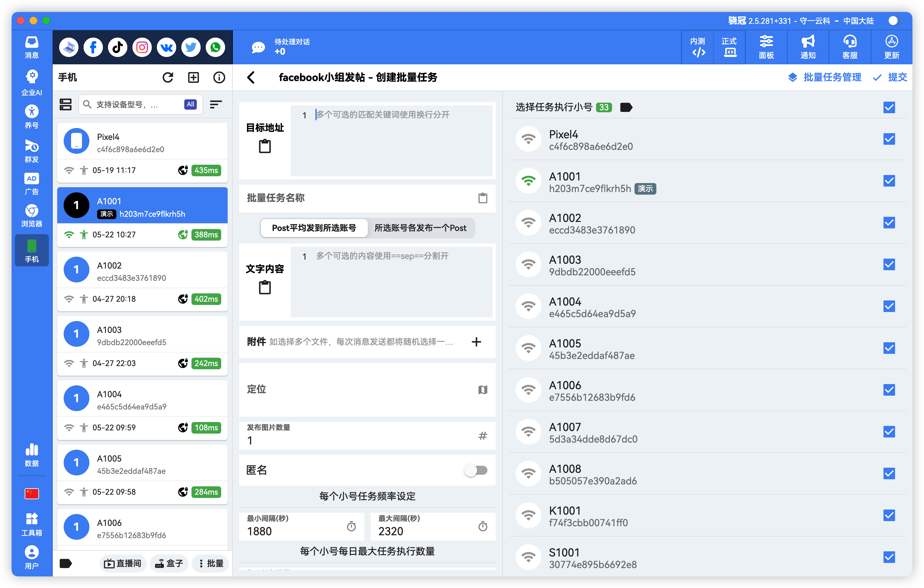Open the 直播间 live room panel
This screenshot has width=924, height=588.
click(x=123, y=563)
